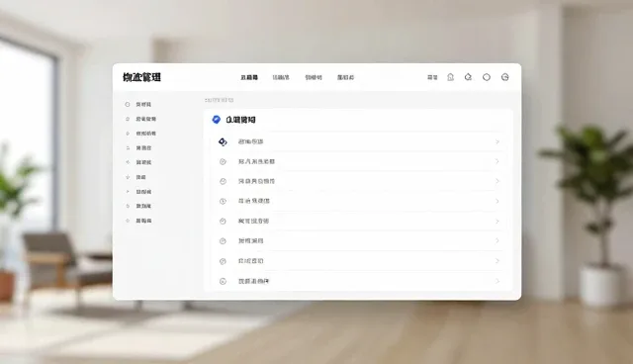
Task: Click the first sidebar item's circle icon
Action: [128, 105]
